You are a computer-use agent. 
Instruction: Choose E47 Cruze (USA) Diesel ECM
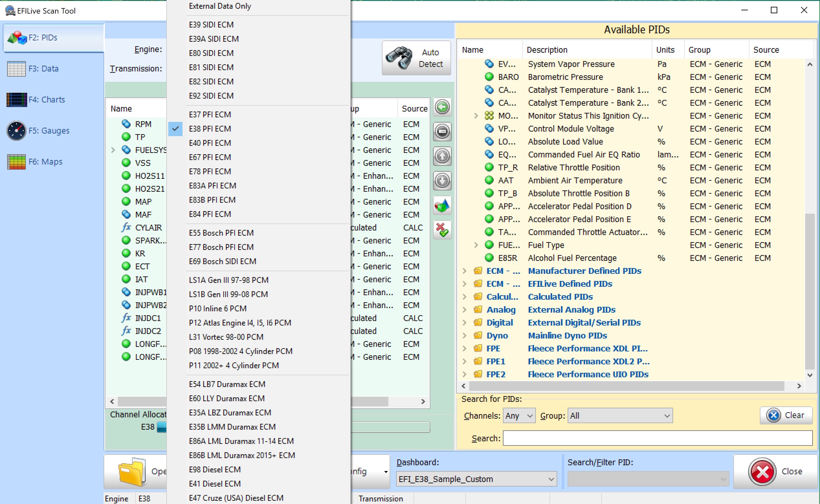click(x=259, y=498)
